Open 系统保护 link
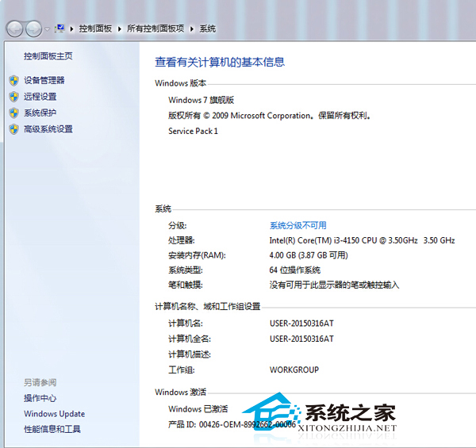The image size is (476, 448). coord(40,113)
